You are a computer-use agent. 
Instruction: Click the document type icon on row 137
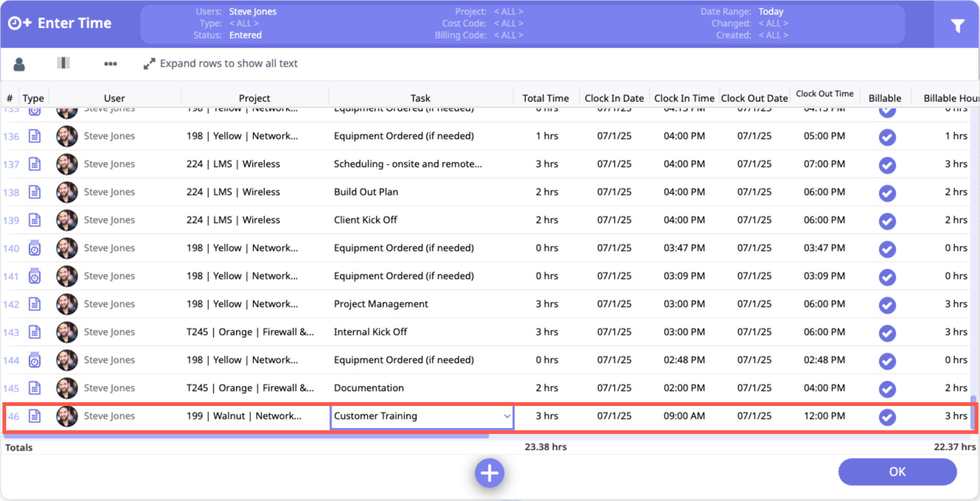pyautogui.click(x=34, y=164)
